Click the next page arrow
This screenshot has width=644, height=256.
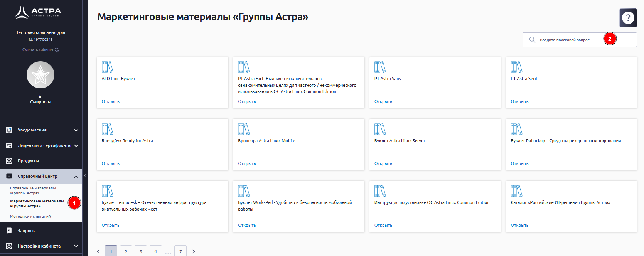tap(194, 251)
